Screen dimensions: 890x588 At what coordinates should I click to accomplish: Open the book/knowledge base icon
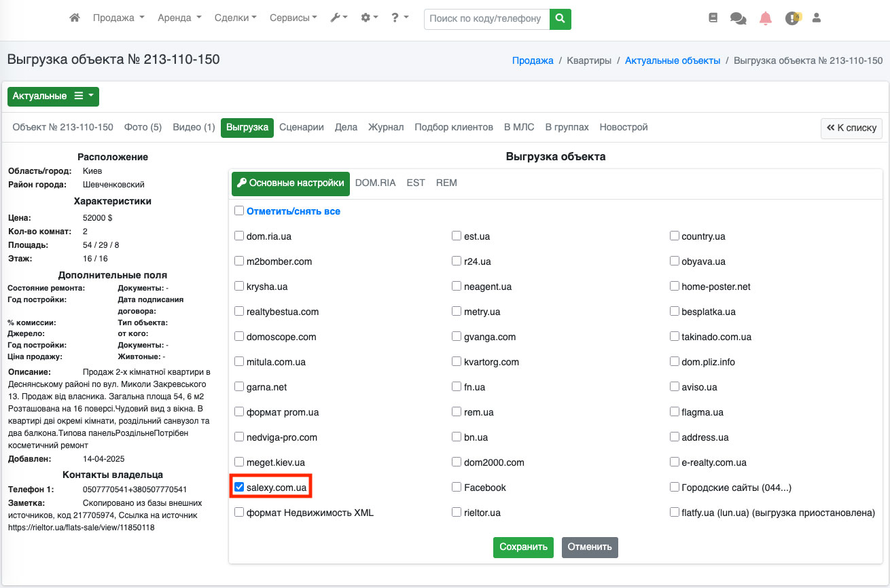[x=713, y=18]
